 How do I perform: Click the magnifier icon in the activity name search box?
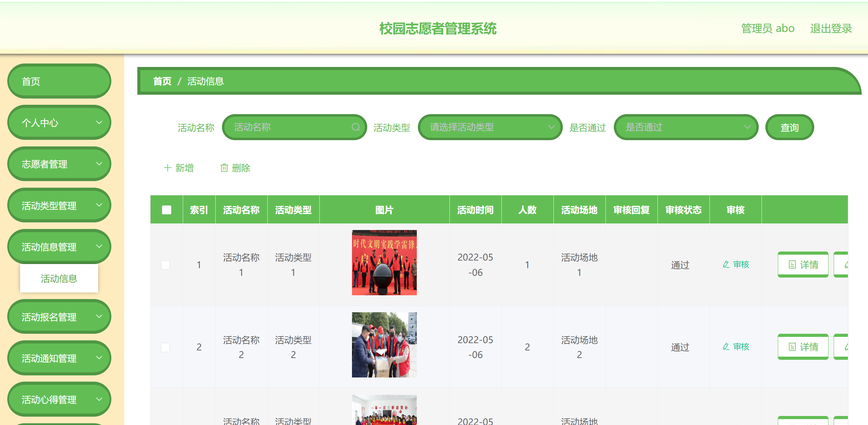356,127
